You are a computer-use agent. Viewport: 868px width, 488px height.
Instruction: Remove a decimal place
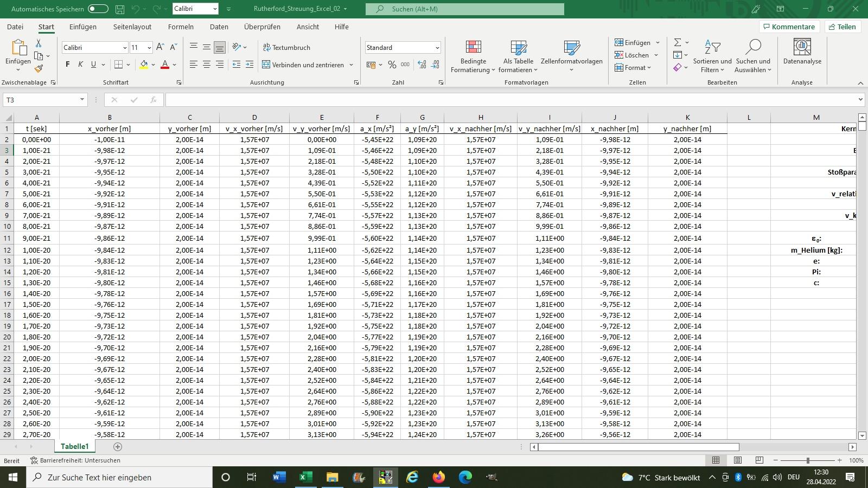pyautogui.click(x=435, y=65)
